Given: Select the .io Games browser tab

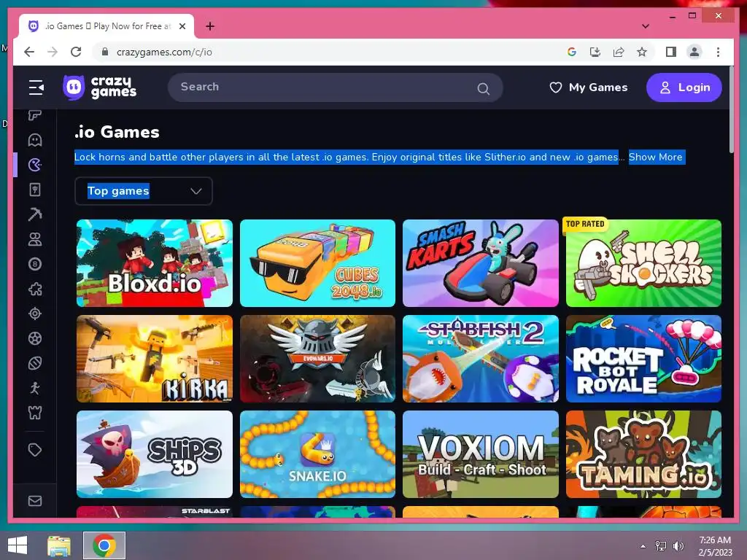Looking at the screenshot, I should (x=107, y=26).
